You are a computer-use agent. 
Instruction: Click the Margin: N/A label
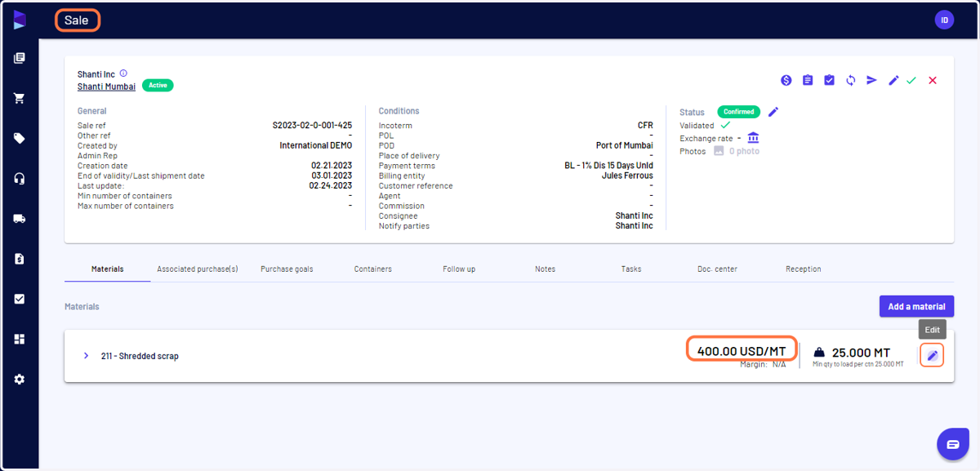click(763, 364)
